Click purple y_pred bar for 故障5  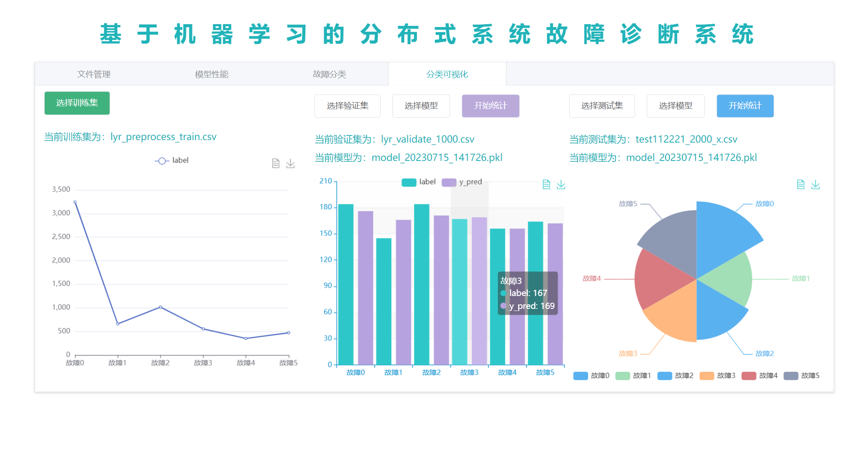555,294
